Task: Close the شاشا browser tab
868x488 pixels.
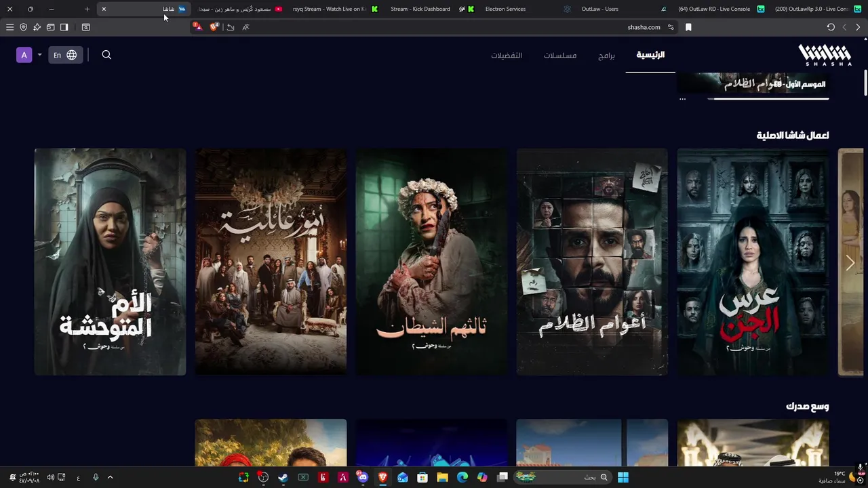Action: (104, 9)
